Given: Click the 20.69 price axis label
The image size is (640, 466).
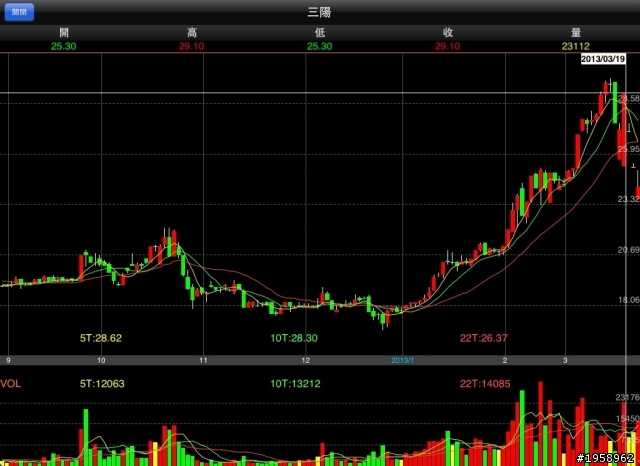Looking at the screenshot, I should (629, 250).
